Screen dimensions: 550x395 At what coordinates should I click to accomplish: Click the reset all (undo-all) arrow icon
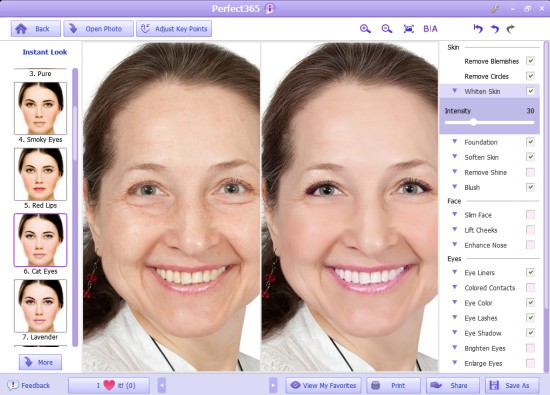pos(478,28)
